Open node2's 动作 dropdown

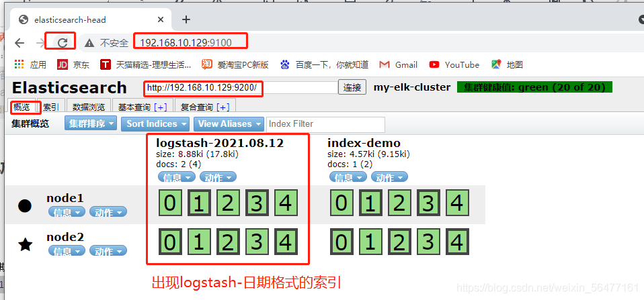coord(108,250)
